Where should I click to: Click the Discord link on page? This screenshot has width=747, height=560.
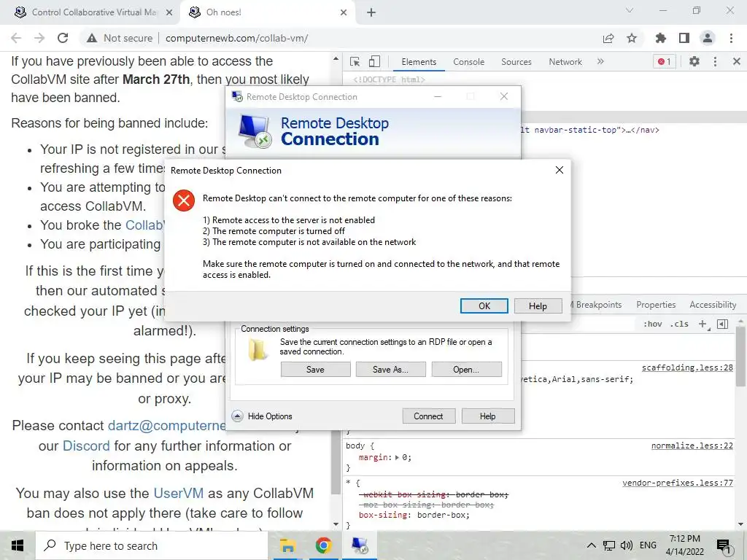click(86, 446)
